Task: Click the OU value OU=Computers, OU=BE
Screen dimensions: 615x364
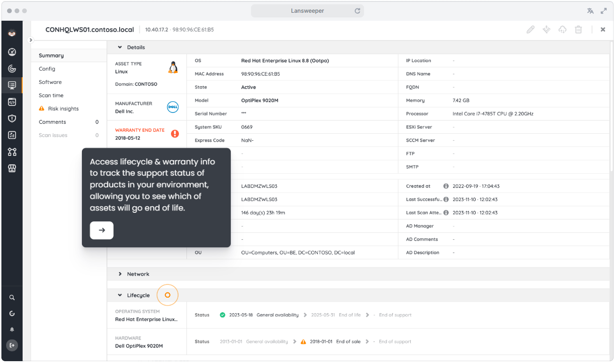Action: [x=298, y=252]
